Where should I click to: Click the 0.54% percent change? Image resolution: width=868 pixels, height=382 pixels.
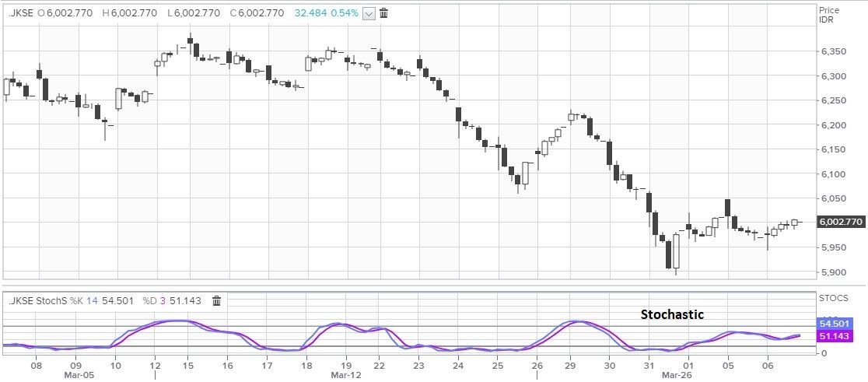345,12
